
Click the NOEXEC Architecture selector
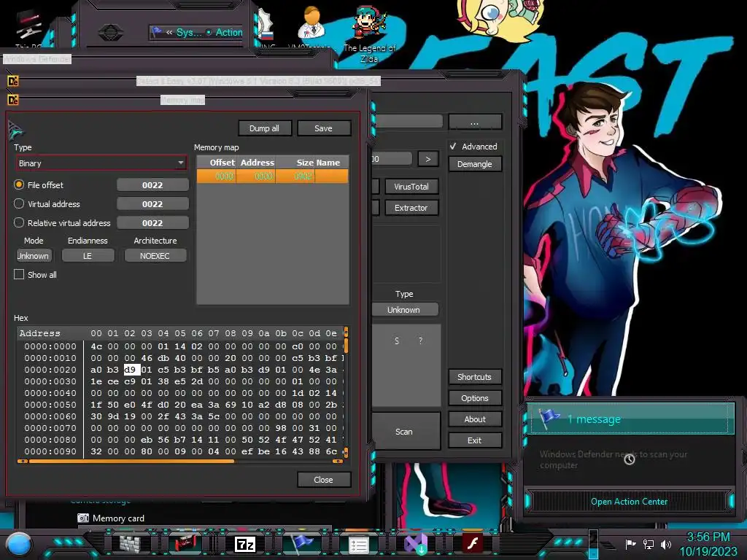(155, 256)
